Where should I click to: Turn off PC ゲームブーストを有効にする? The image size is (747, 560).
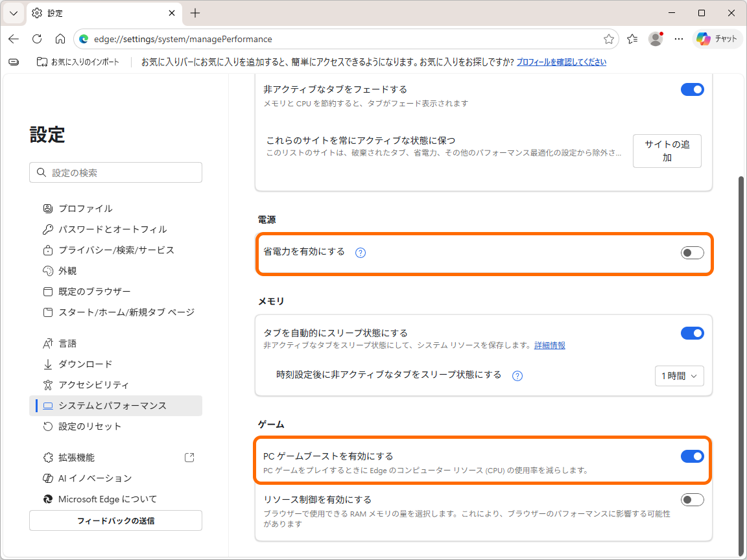pyautogui.click(x=692, y=456)
